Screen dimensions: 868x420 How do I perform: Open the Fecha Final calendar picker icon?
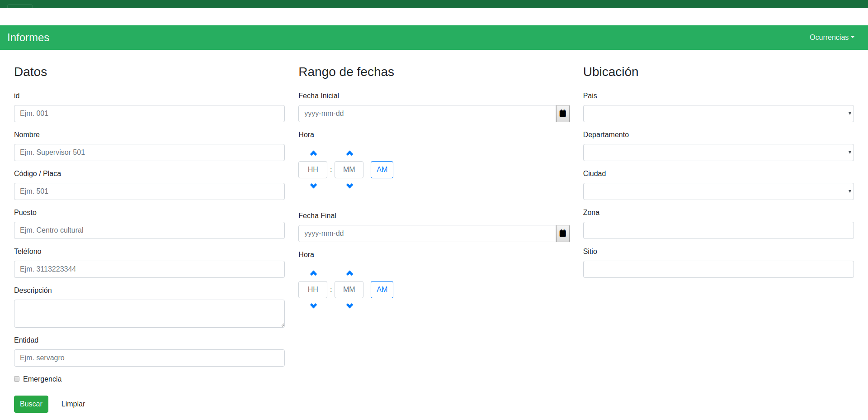tap(562, 234)
